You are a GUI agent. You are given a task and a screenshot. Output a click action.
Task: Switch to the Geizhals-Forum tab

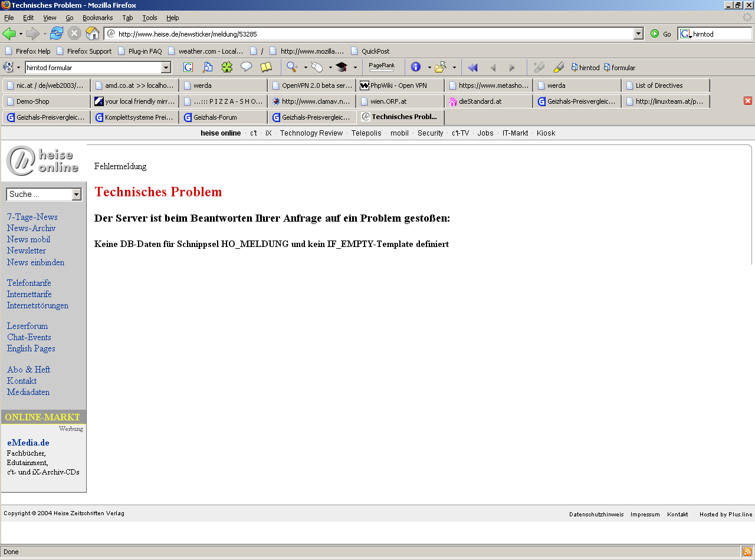point(223,117)
